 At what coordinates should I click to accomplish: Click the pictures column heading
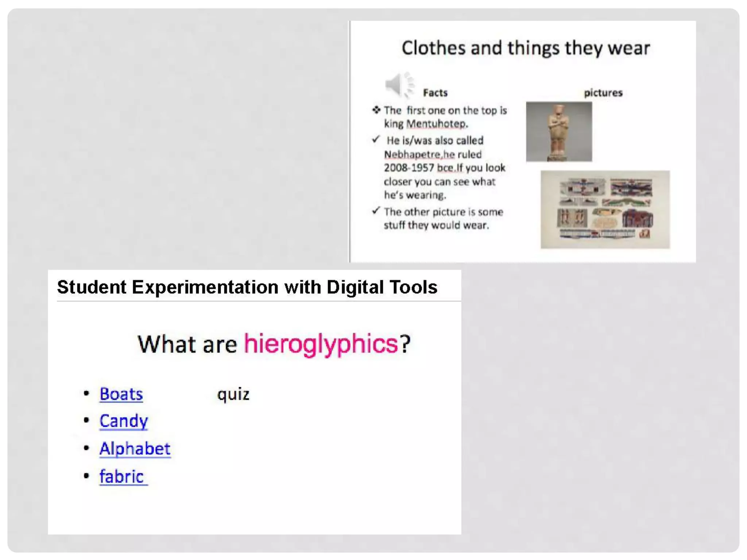[x=603, y=93]
